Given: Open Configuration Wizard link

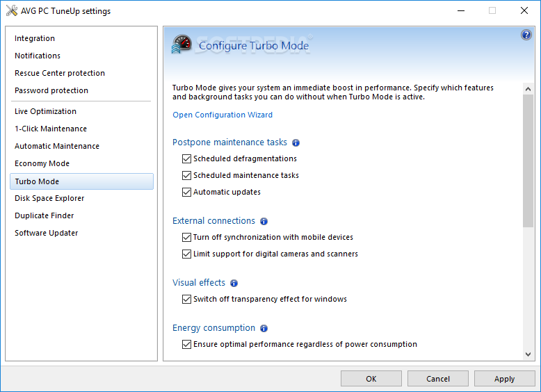Looking at the screenshot, I should click(223, 115).
